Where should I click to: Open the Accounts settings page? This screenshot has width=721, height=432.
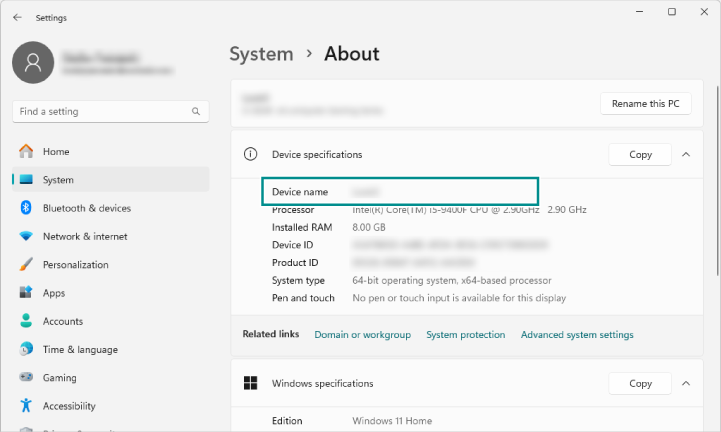[63, 322]
